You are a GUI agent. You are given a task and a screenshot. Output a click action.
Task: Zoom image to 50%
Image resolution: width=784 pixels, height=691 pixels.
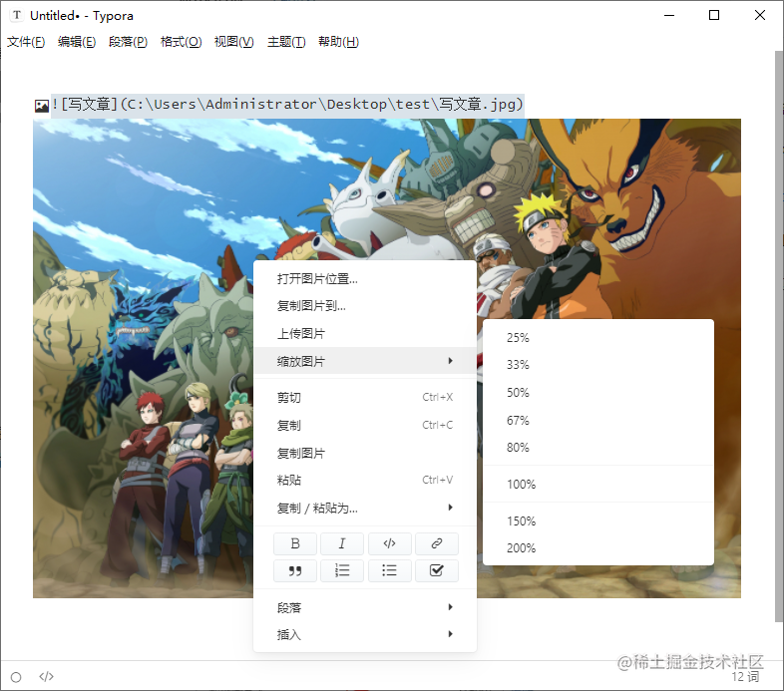[x=598, y=393]
